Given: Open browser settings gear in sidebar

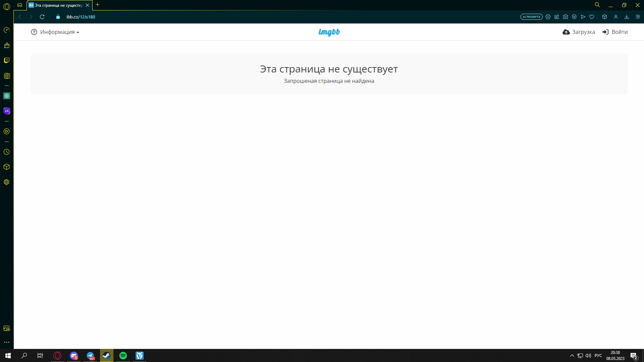Looking at the screenshot, I should point(7,182).
